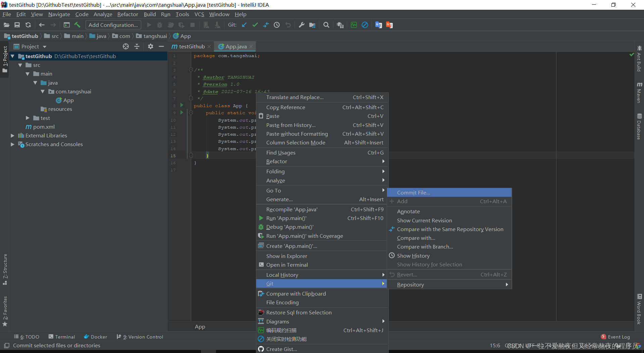Click the Git show history clock icon

(x=277, y=25)
